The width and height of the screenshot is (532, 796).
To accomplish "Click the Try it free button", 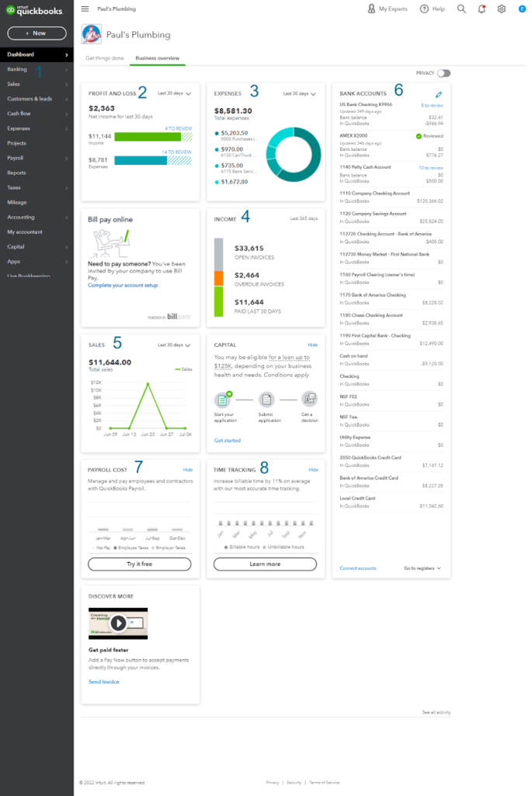I will tap(140, 564).
